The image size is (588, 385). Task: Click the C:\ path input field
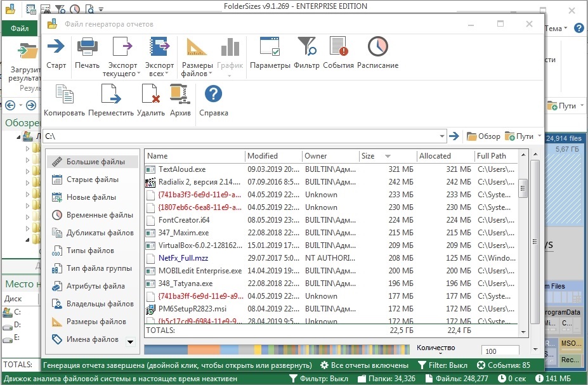tap(241, 136)
